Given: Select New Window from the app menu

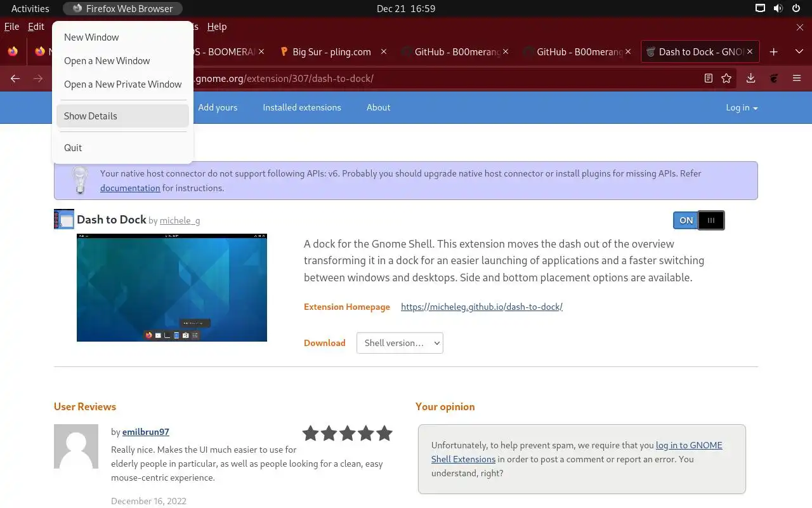Looking at the screenshot, I should coord(122,37).
